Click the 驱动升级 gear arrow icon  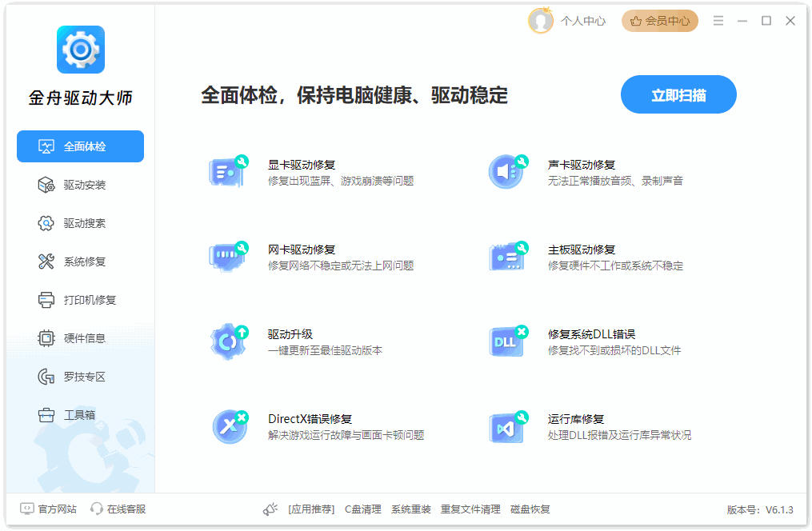point(228,341)
